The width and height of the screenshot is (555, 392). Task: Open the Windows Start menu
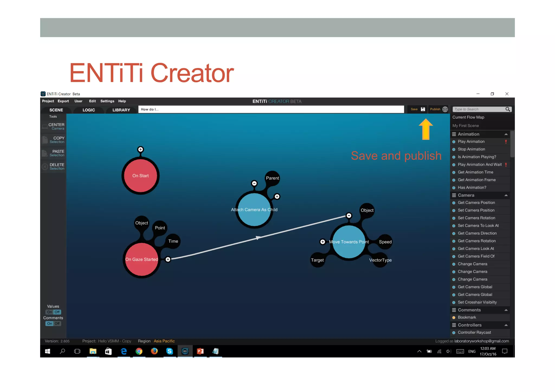click(x=47, y=351)
